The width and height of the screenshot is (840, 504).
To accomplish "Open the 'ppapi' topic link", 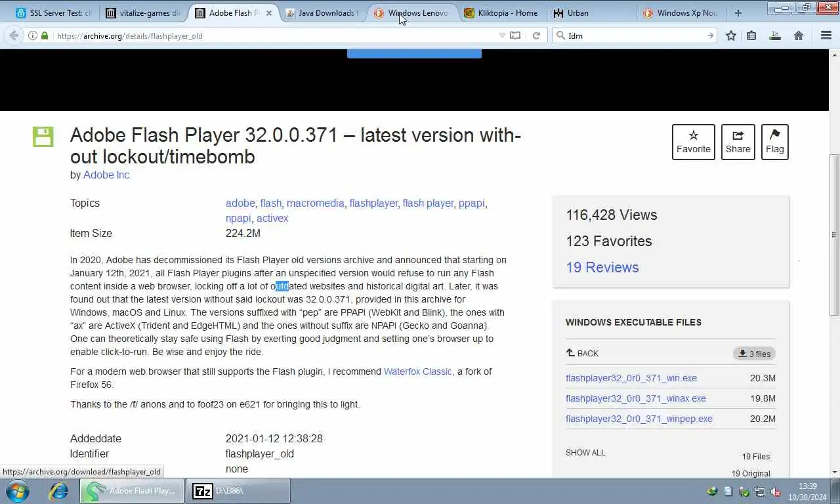I will [471, 203].
